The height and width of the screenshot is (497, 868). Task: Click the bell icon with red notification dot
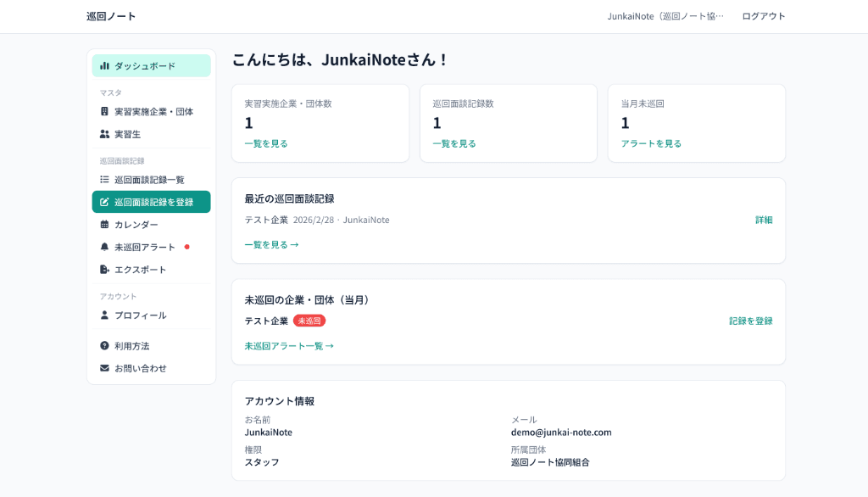103,247
